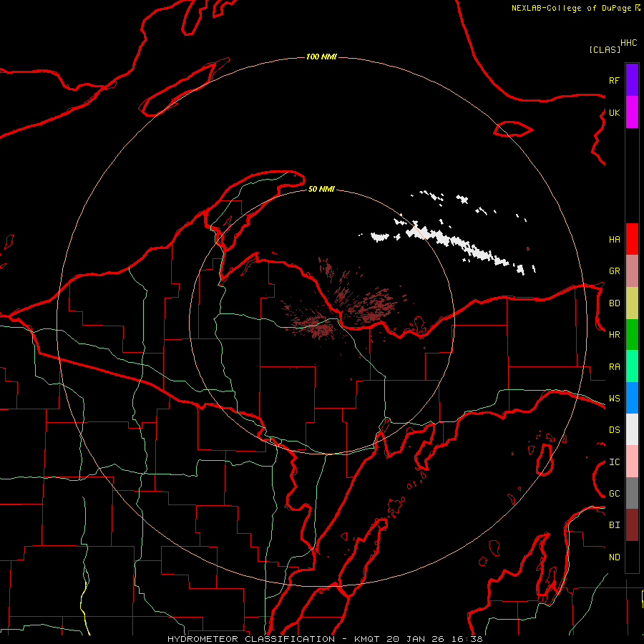This screenshot has width=644, height=644.
Task: Click the 'KMQT' radar site identifier
Action: tap(366, 639)
